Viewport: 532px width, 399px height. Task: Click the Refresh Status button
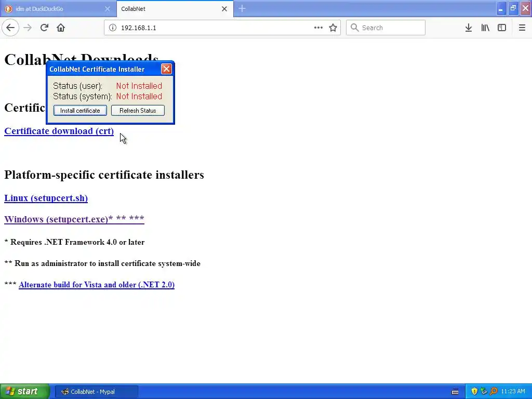pos(138,110)
